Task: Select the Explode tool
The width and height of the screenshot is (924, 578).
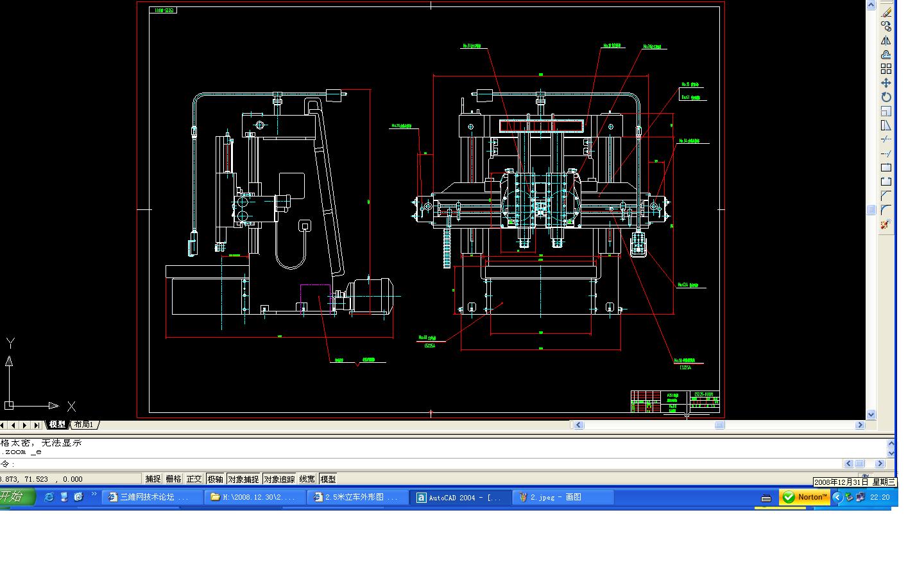Action: (x=886, y=224)
